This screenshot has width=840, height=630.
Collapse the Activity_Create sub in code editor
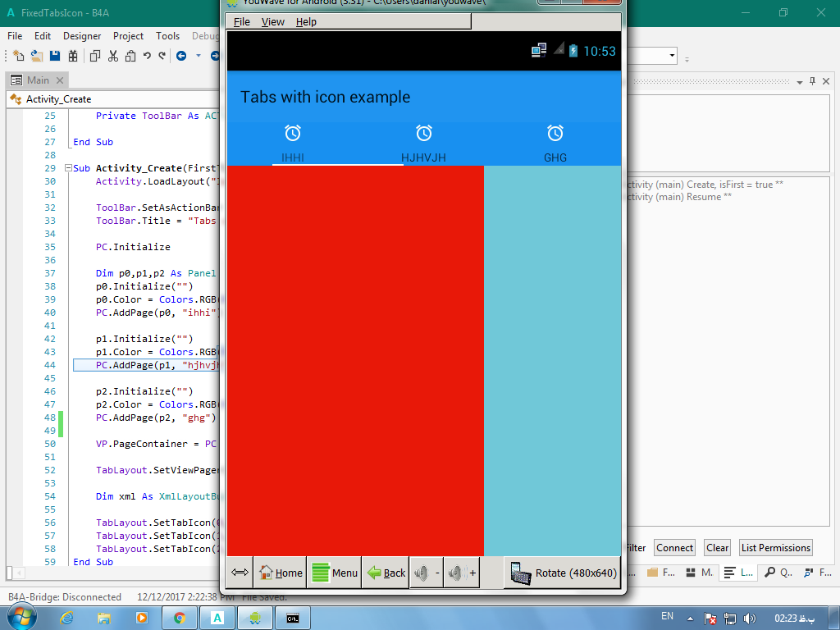click(x=67, y=168)
